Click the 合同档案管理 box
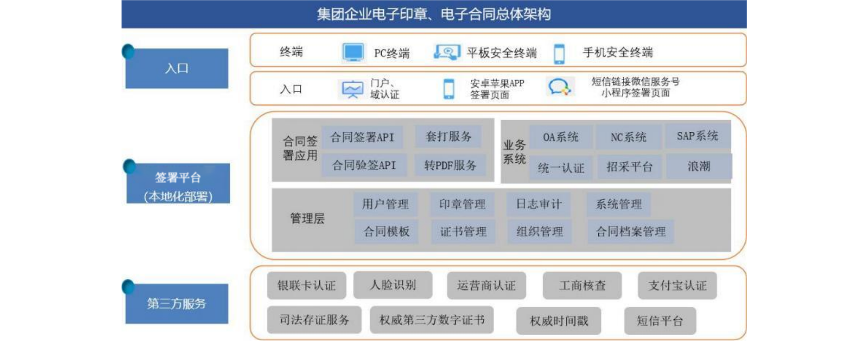The width and height of the screenshot is (868, 341). click(x=630, y=232)
